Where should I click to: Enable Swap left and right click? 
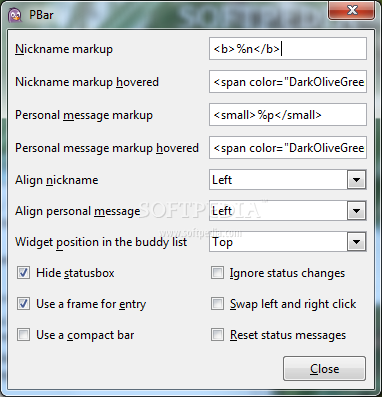coord(217,304)
